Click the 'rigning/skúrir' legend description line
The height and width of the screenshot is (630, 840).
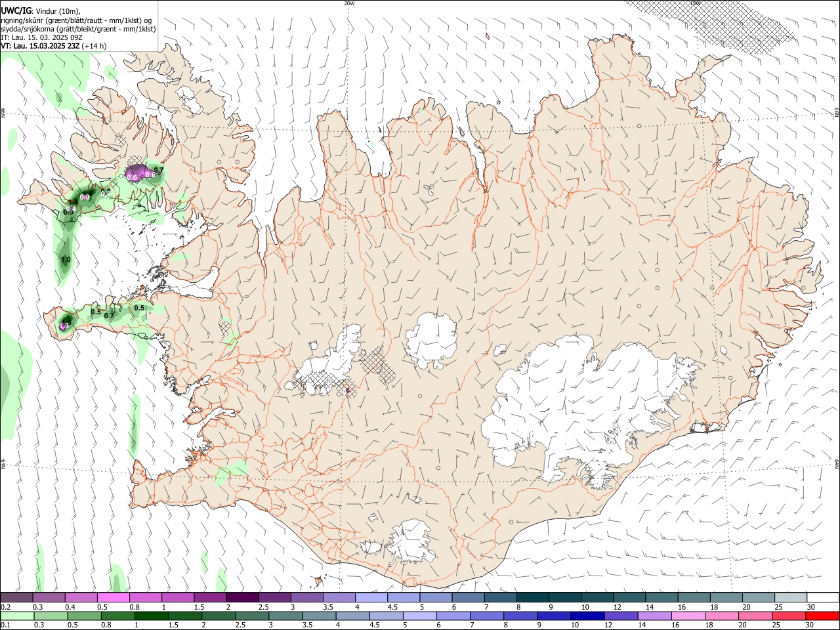[x=76, y=20]
